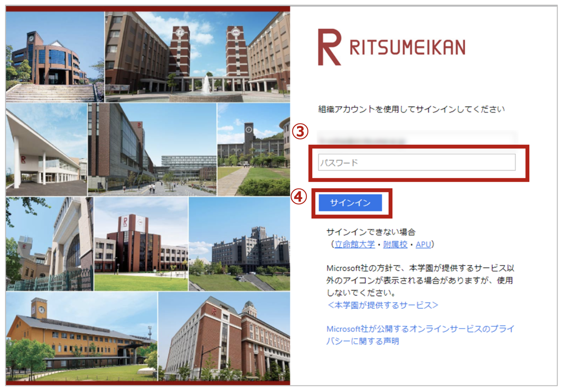The width and height of the screenshot is (565, 392).
Task: Click the パスワード password input field
Action: (417, 162)
